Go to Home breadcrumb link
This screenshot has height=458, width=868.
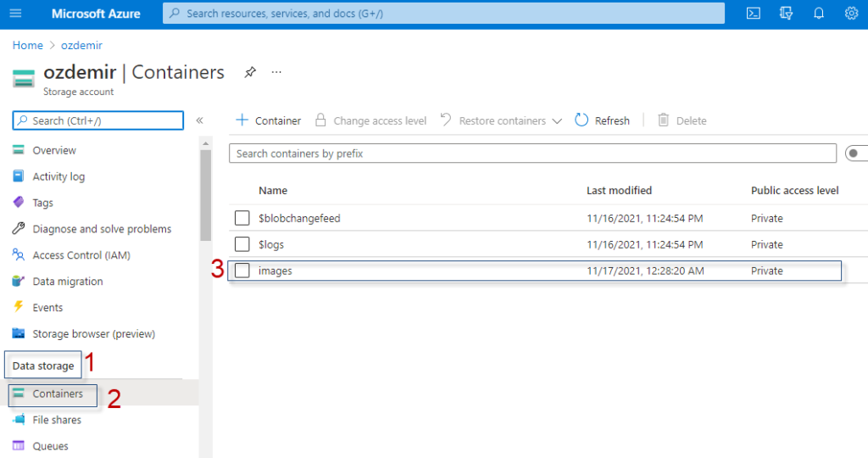[x=28, y=46]
